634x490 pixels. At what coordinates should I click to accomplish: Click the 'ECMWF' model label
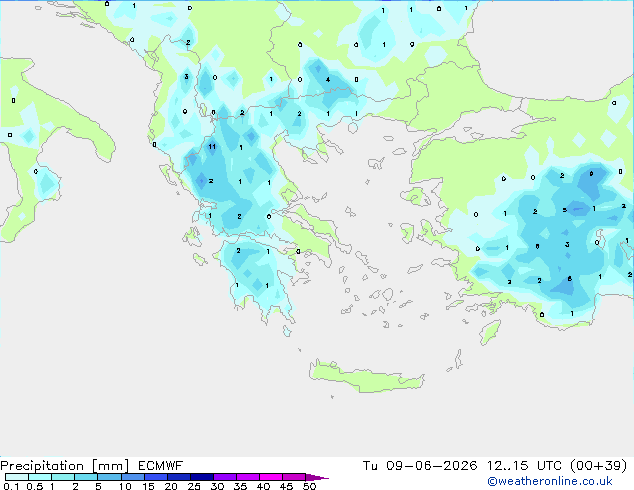pyautogui.click(x=161, y=466)
